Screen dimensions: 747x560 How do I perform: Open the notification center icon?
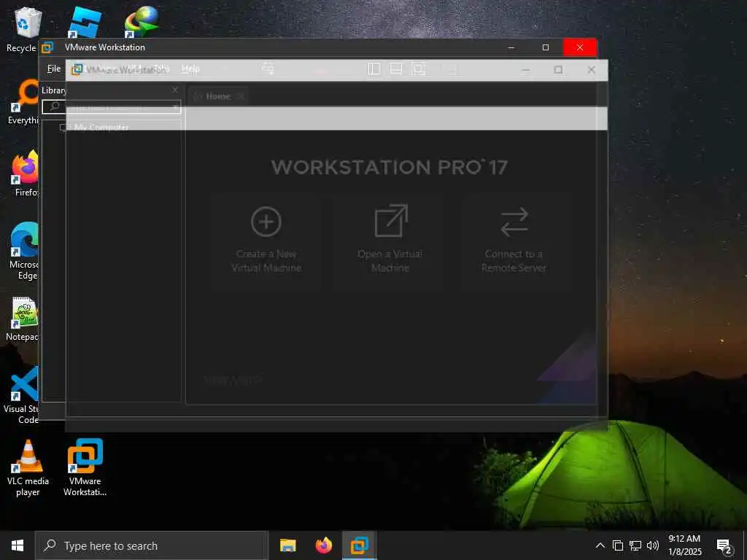pos(724,547)
